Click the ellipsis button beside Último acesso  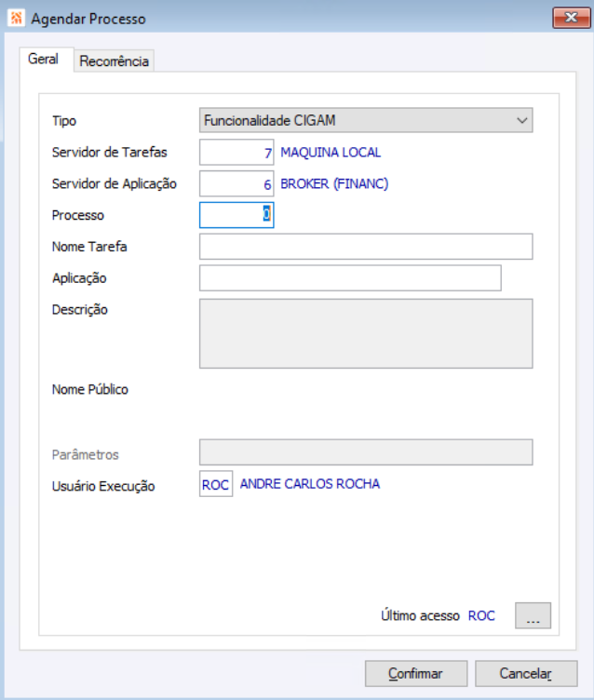pos(533,616)
